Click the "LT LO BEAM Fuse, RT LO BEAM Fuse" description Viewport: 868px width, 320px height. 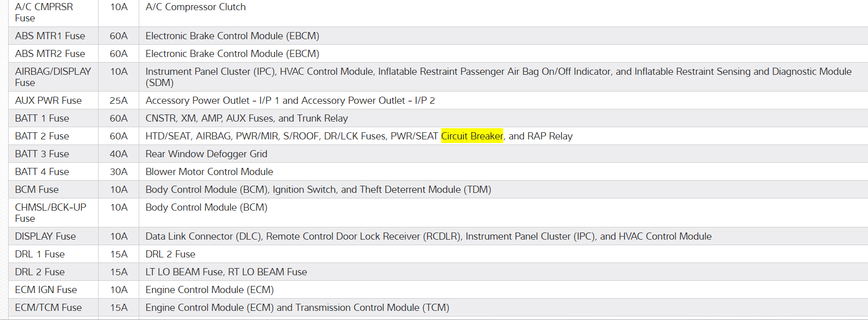coord(226,272)
